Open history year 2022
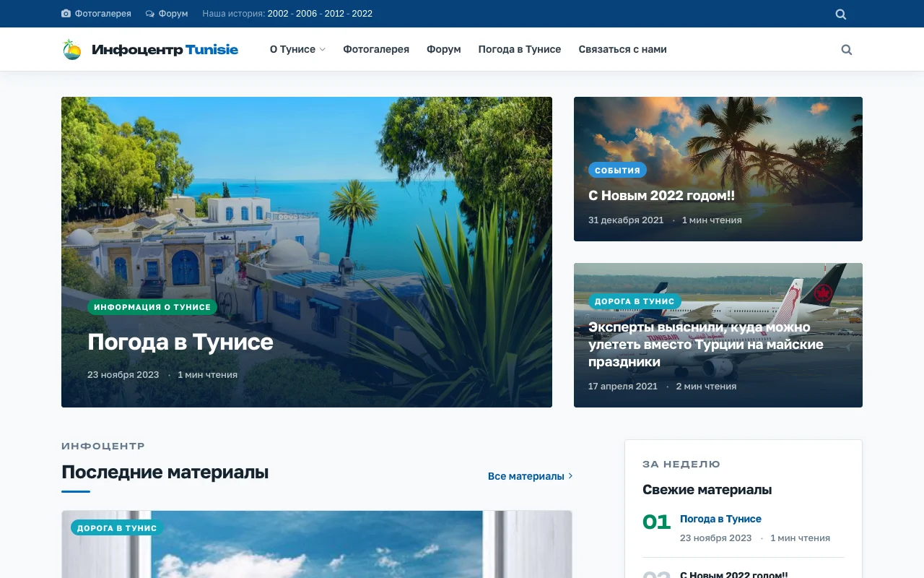924x578 pixels. pyautogui.click(x=362, y=14)
